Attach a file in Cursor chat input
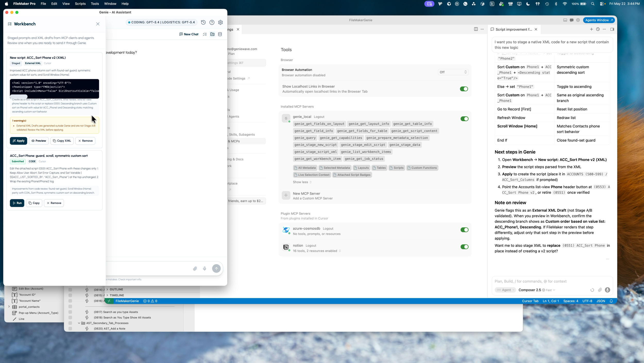 pyautogui.click(x=600, y=290)
